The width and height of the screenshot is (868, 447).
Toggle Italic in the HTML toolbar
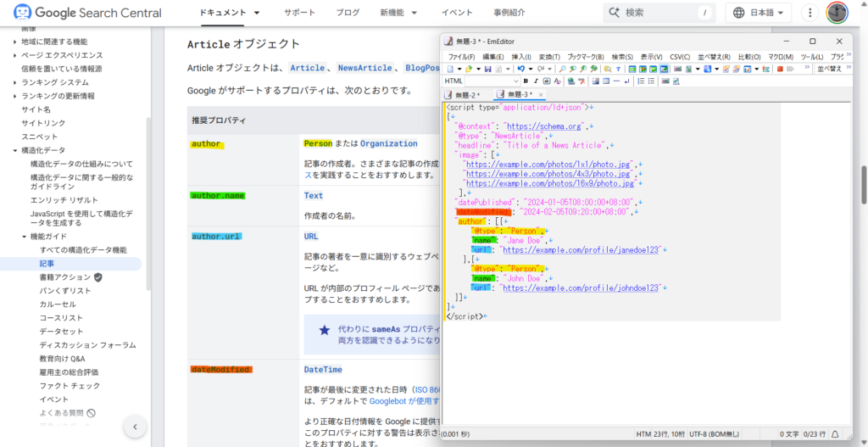[x=536, y=81]
